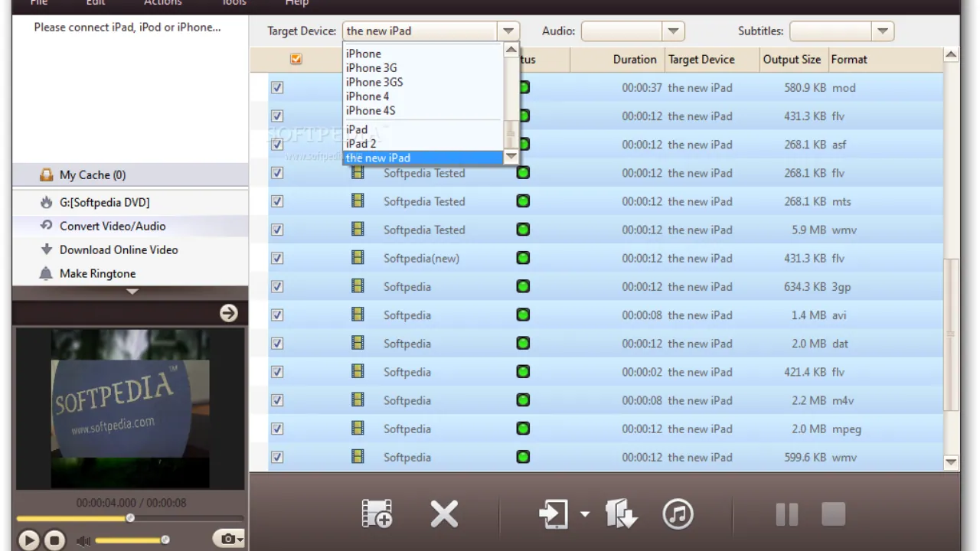The width and height of the screenshot is (980, 551).
Task: Select the '5.9 MB' output size cell
Action: [x=808, y=230]
